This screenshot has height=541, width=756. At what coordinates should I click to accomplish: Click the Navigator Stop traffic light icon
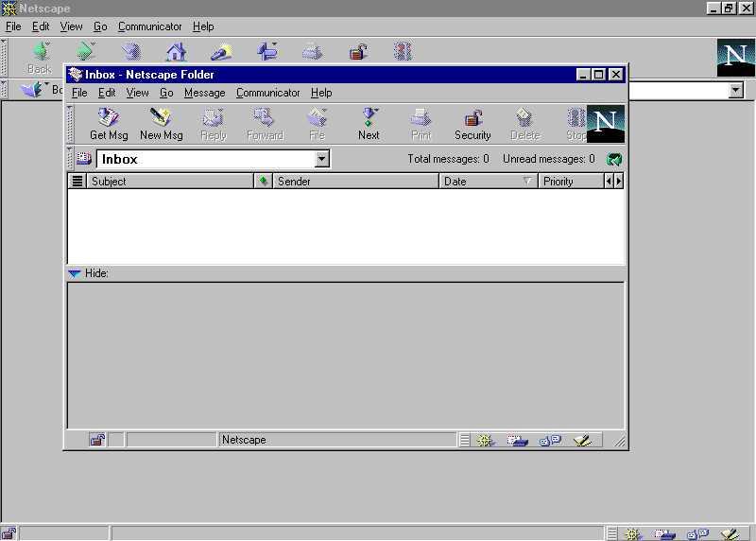404,52
